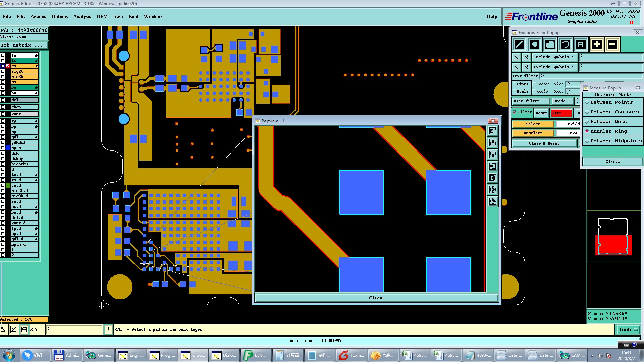Screen dimensions: 644x362
Task: Select the arc feature filter icon
Action: [566, 44]
